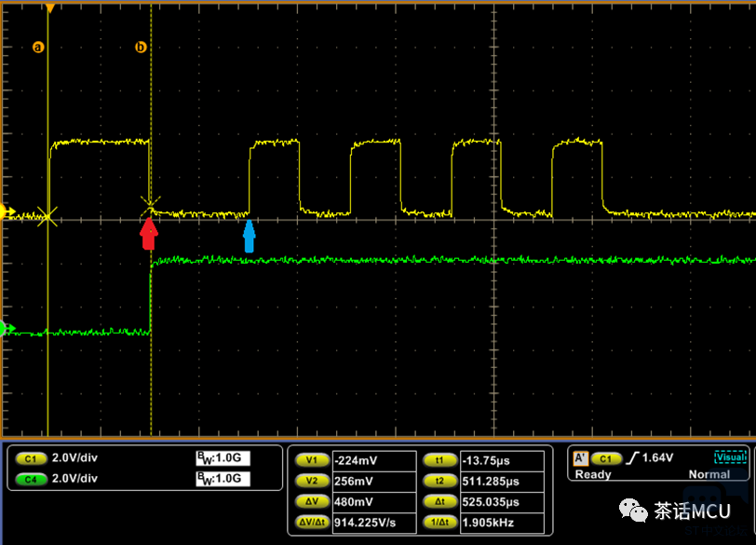The image size is (756, 545).
Task: Click the A' trigger event badge
Action: (x=580, y=458)
